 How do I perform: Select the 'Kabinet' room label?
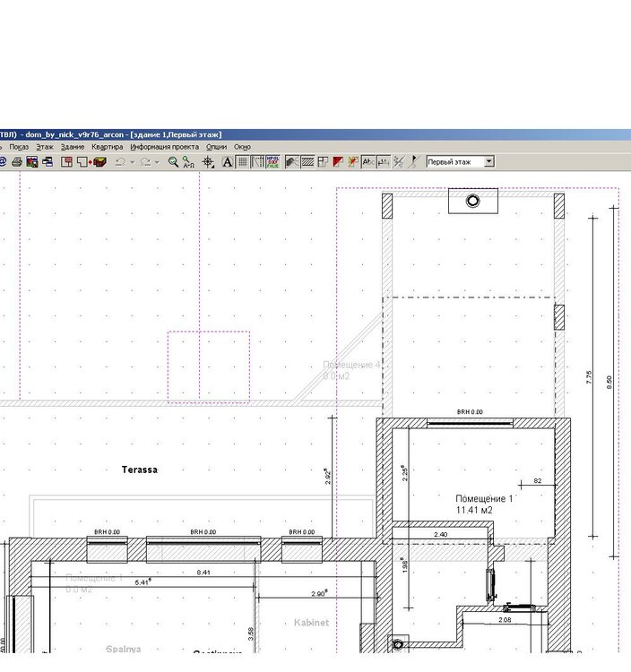click(312, 623)
